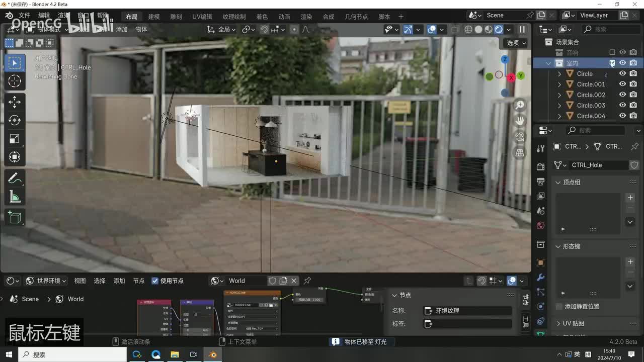Open the 文件 menu

point(24,16)
